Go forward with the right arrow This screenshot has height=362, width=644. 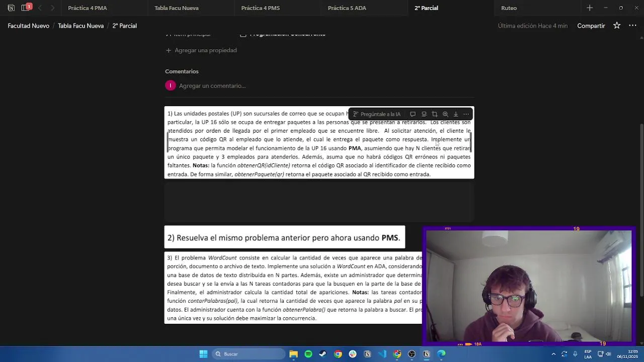pyautogui.click(x=52, y=8)
